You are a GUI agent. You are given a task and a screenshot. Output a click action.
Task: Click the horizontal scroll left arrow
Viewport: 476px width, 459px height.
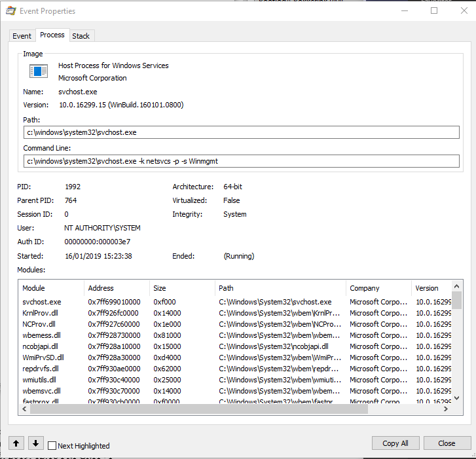[24, 409]
